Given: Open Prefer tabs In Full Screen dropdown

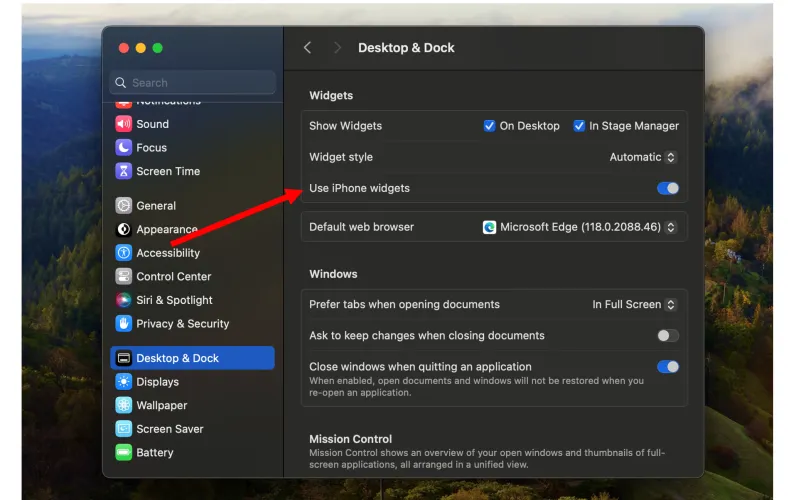Looking at the screenshot, I should (x=634, y=305).
